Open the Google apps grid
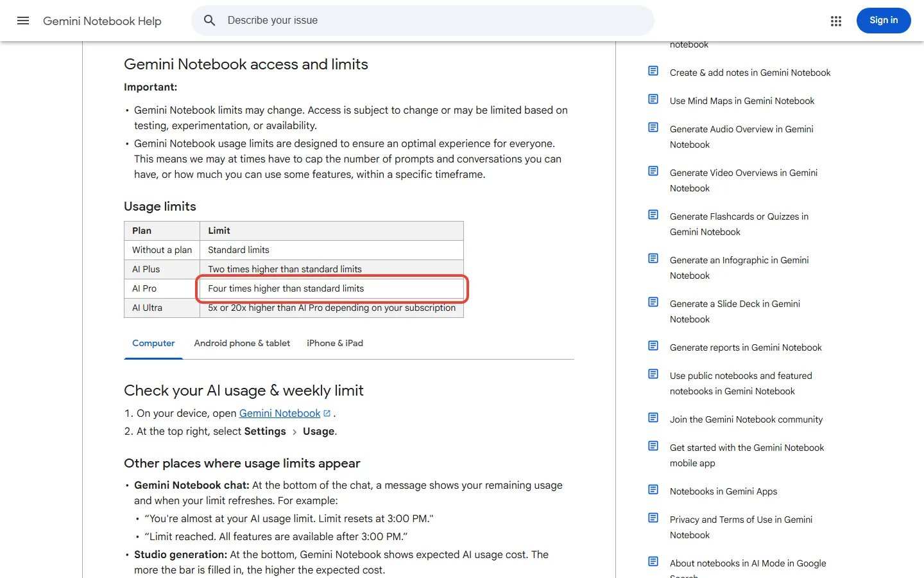Screen dimensions: 924x578 [835, 21]
